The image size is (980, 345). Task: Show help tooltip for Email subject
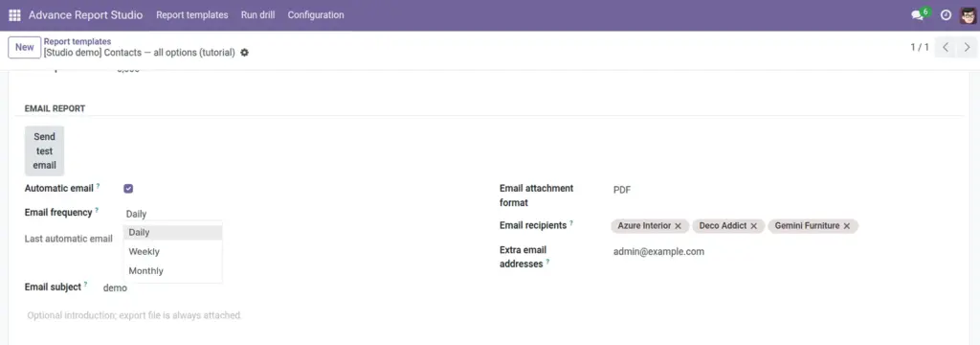tap(85, 285)
